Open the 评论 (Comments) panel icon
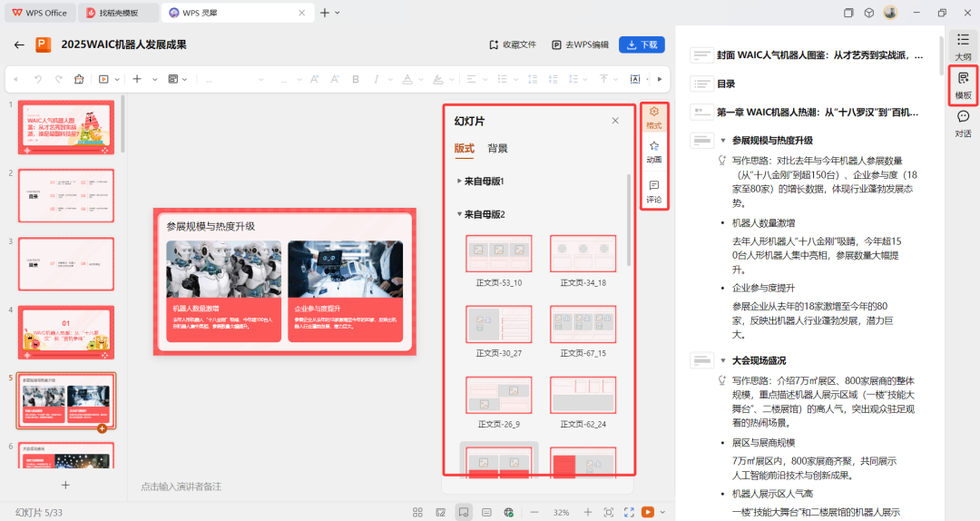The height and width of the screenshot is (521, 980). point(653,191)
